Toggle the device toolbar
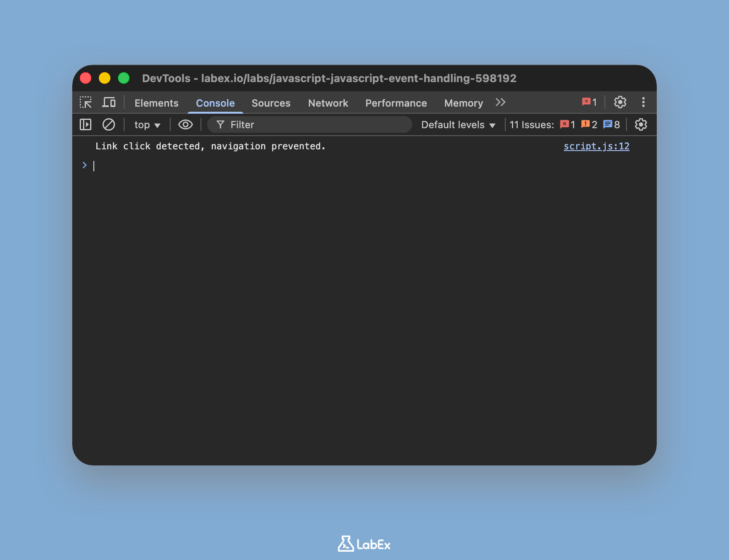729x560 pixels. tap(109, 102)
